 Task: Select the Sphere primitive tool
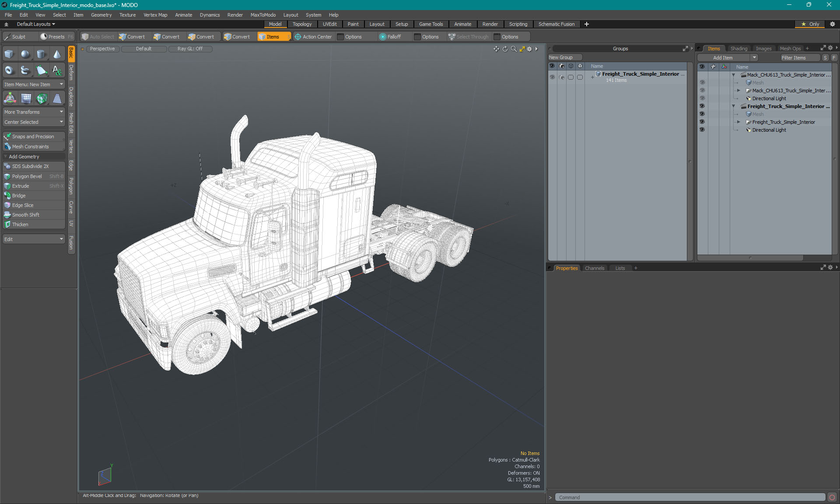pyautogui.click(x=25, y=54)
